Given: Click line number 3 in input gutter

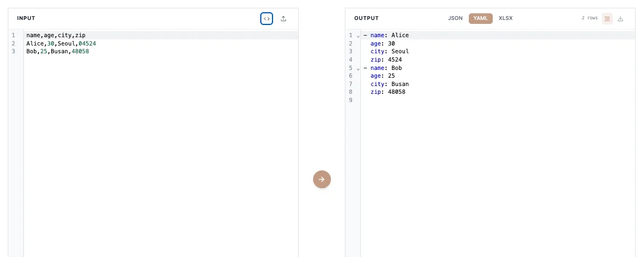Looking at the screenshot, I should tap(13, 52).
